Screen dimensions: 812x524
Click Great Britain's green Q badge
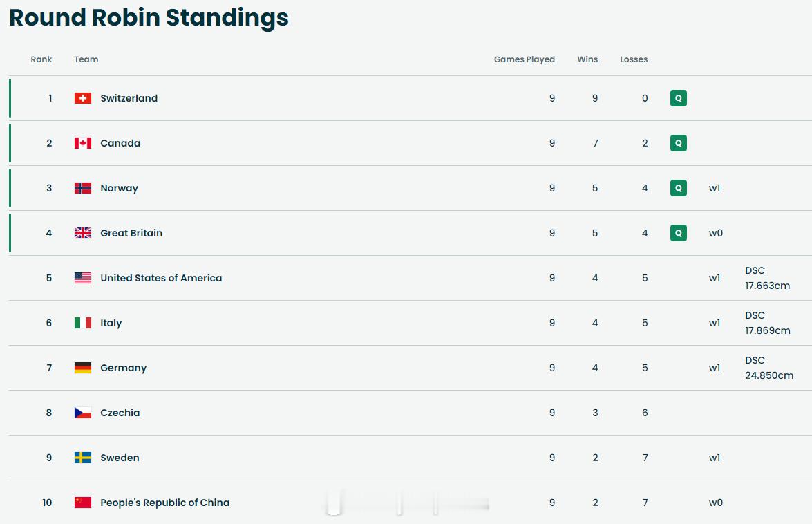pos(679,233)
